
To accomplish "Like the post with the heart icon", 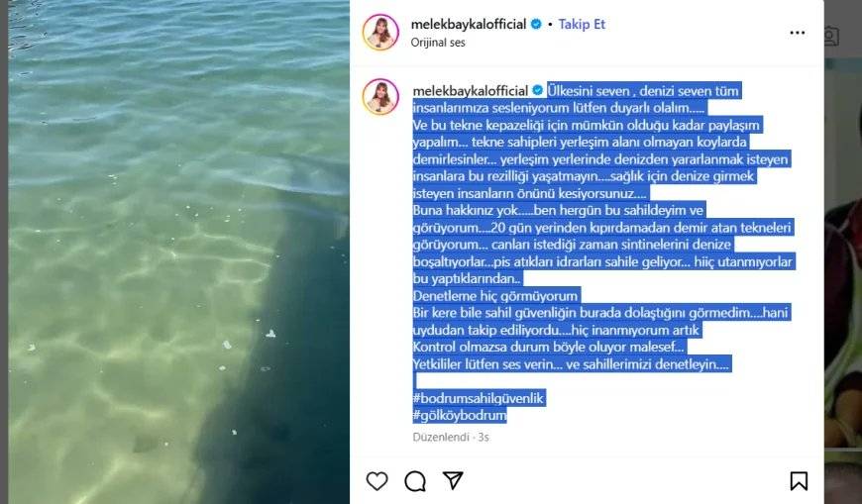I will (x=377, y=481).
